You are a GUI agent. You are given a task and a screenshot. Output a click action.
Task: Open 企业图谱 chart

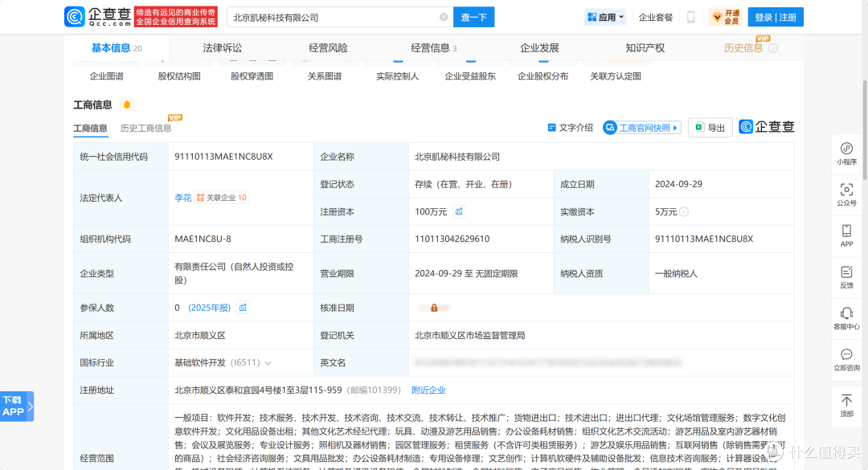tap(107, 76)
